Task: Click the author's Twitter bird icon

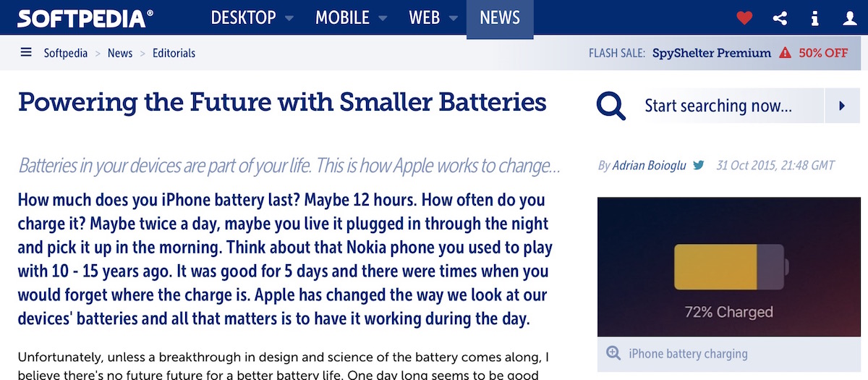Action: pos(699,166)
